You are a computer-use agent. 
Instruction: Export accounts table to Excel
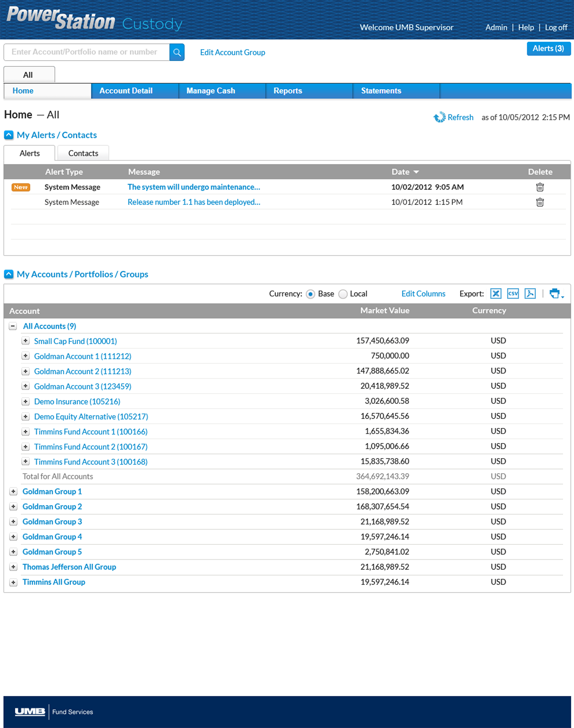click(496, 294)
